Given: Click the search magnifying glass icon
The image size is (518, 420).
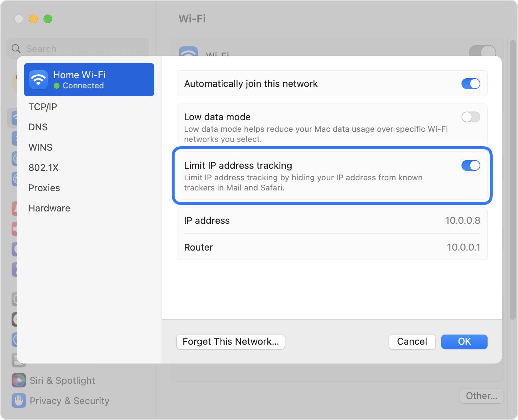Looking at the screenshot, I should tap(16, 49).
